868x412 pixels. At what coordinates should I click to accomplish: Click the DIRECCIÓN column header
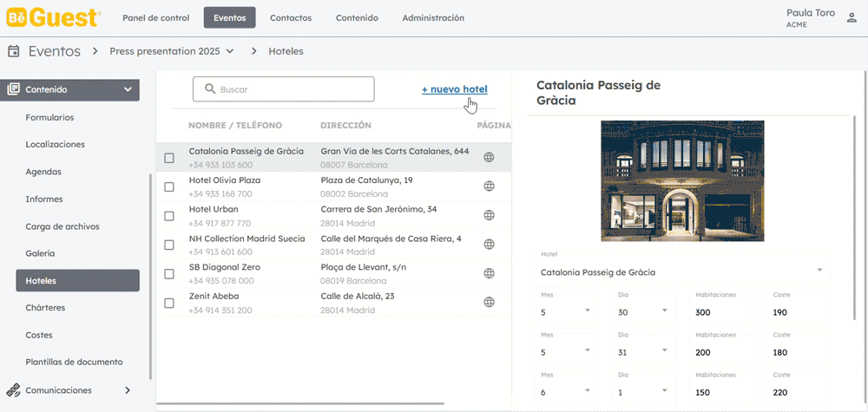345,126
